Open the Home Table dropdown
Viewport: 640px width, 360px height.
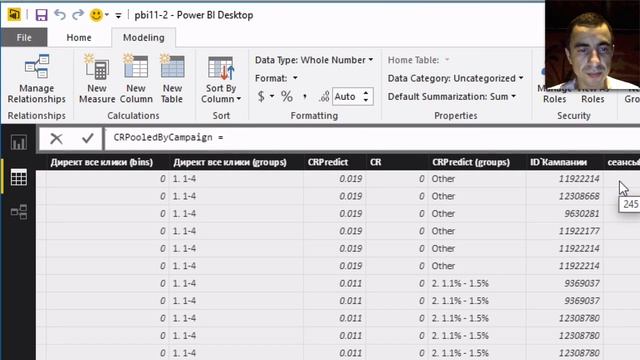click(418, 60)
